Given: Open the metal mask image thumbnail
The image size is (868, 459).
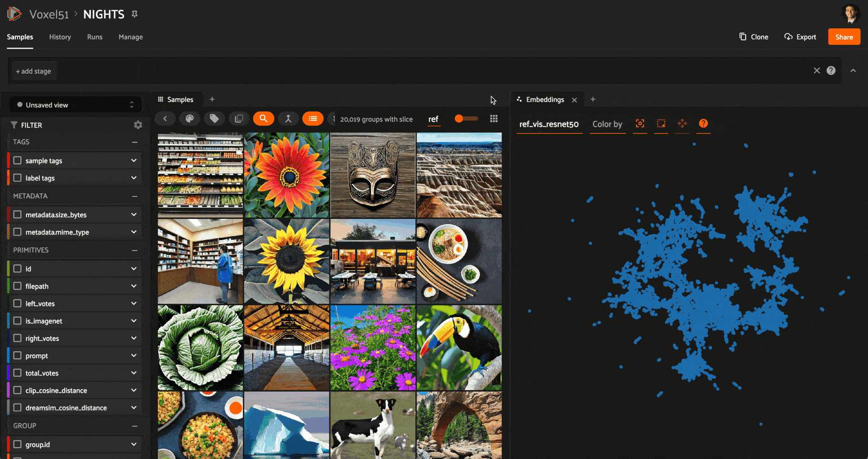Looking at the screenshot, I should 373,175.
